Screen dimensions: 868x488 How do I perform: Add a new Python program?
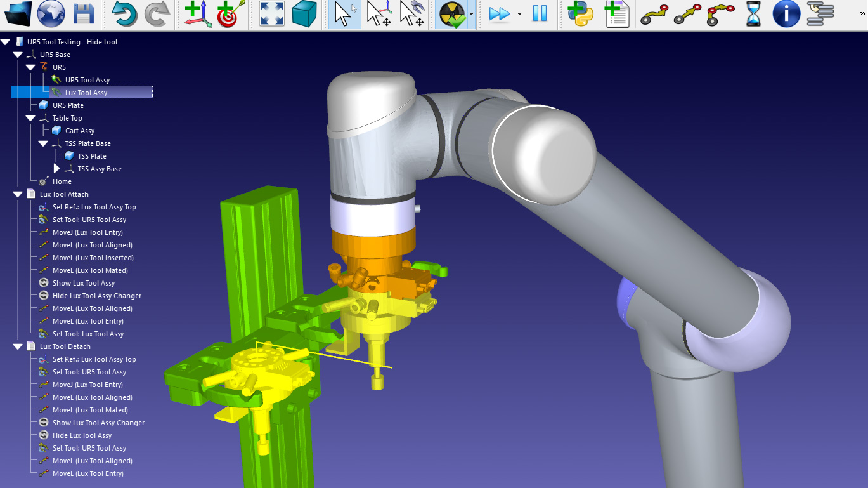click(x=580, y=13)
